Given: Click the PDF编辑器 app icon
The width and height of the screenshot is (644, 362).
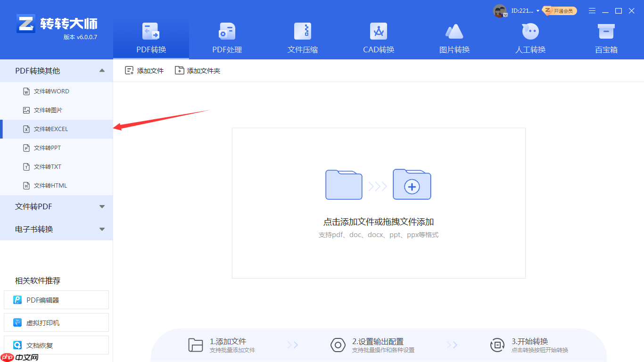Looking at the screenshot, I should (18, 300).
